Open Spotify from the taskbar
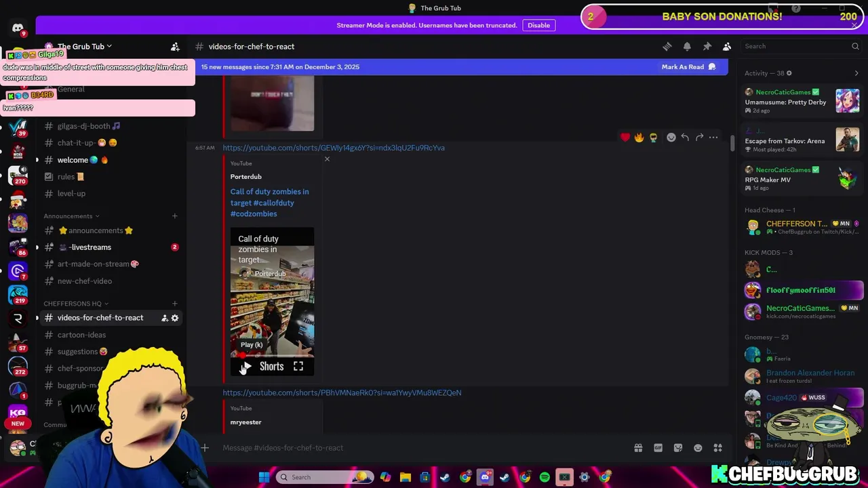The width and height of the screenshot is (868, 488). tap(545, 477)
